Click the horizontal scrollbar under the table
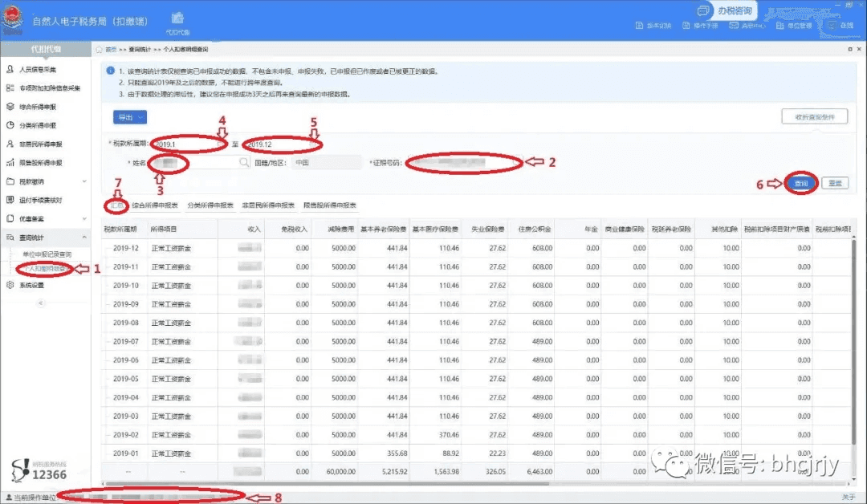867x504 pixels. point(326,484)
